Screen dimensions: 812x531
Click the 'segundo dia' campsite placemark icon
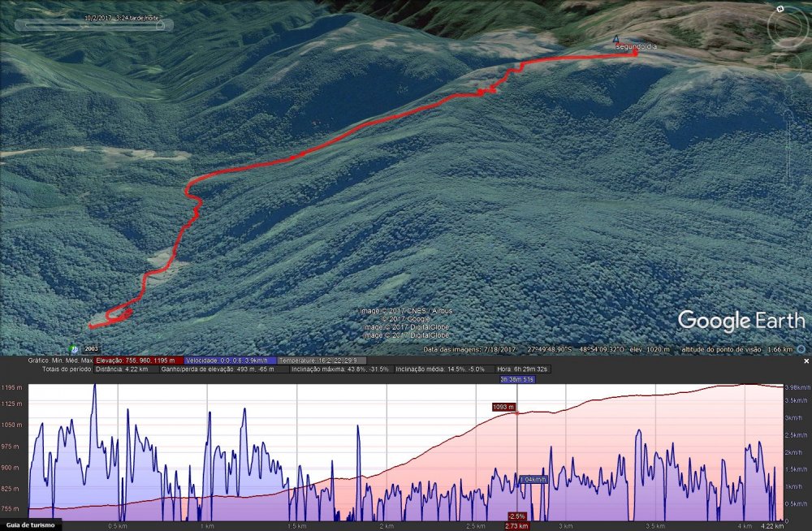[x=615, y=39]
